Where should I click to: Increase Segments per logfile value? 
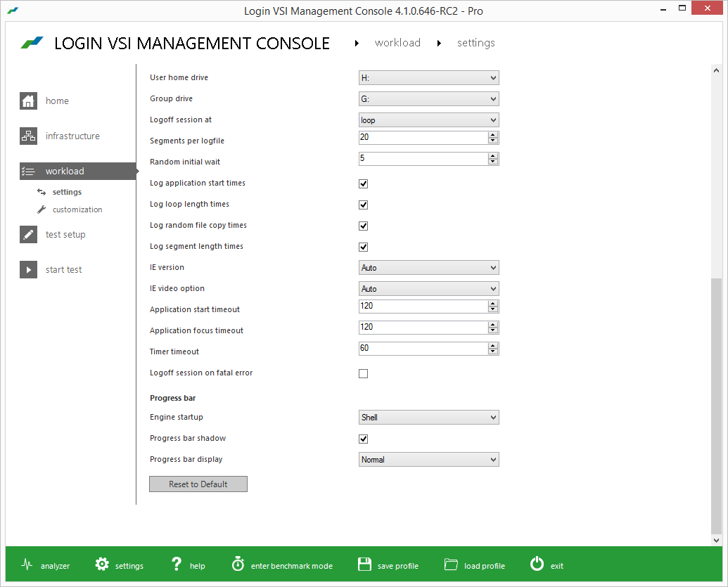493,134
